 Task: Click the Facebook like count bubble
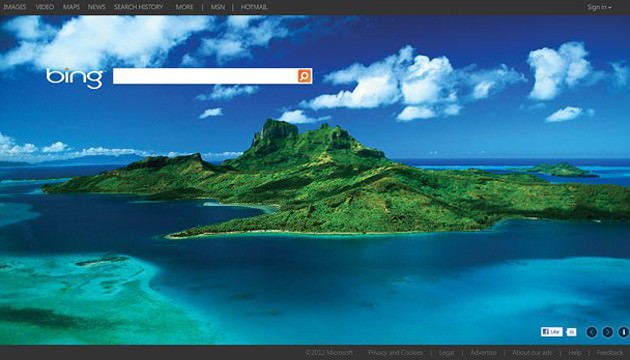point(571,332)
